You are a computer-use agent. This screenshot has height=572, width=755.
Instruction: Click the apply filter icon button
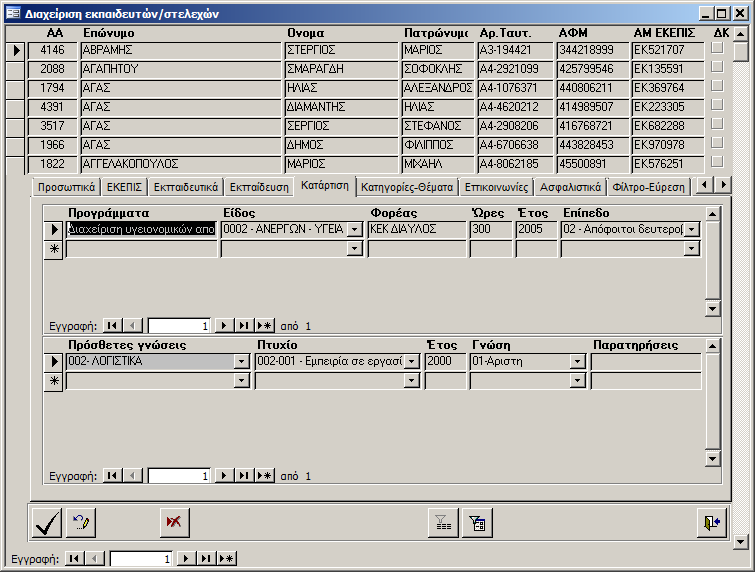tap(477, 522)
